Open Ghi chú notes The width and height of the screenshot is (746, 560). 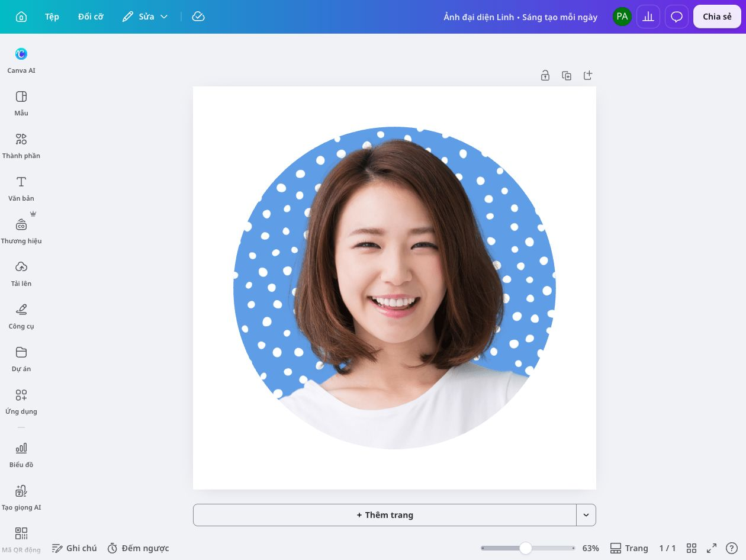(x=75, y=548)
